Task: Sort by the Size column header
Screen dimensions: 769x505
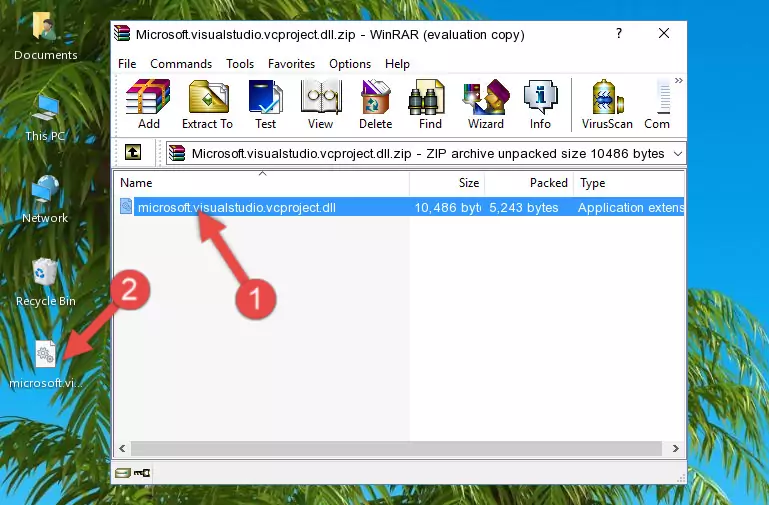Action: click(x=447, y=183)
